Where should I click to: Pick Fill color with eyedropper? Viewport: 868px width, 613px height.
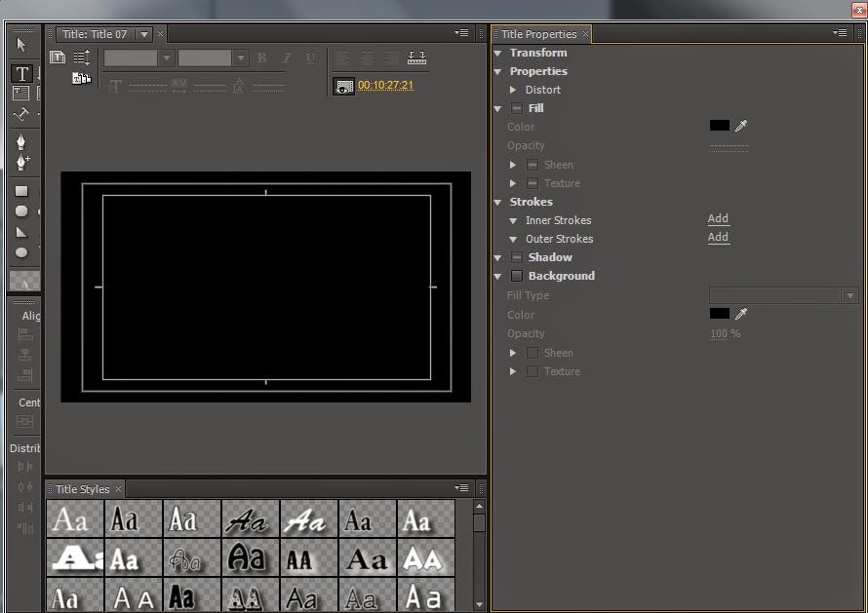pos(740,126)
